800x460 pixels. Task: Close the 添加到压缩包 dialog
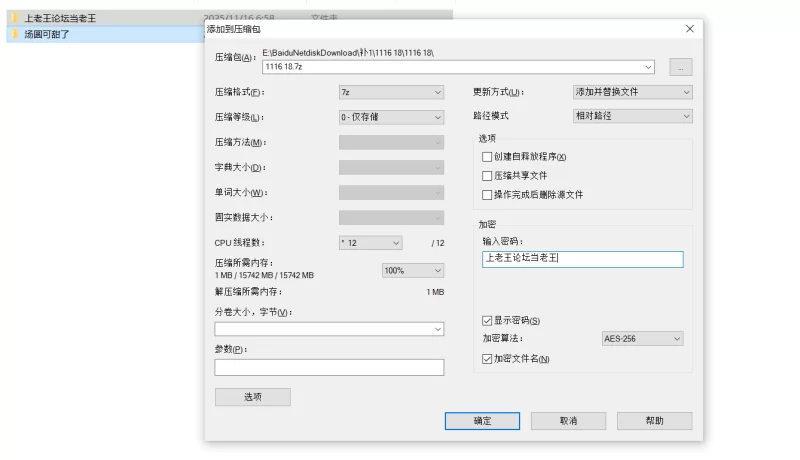point(690,29)
